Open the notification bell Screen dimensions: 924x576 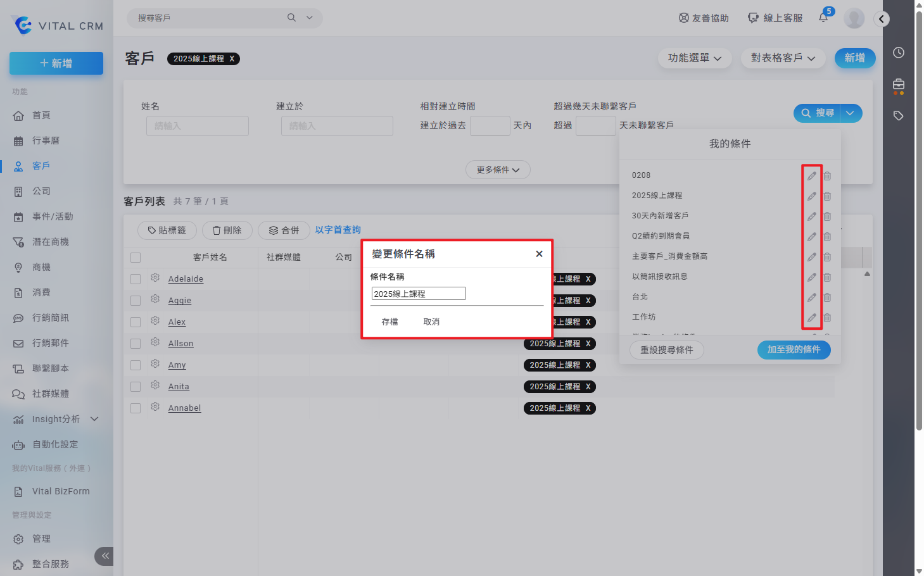point(823,18)
